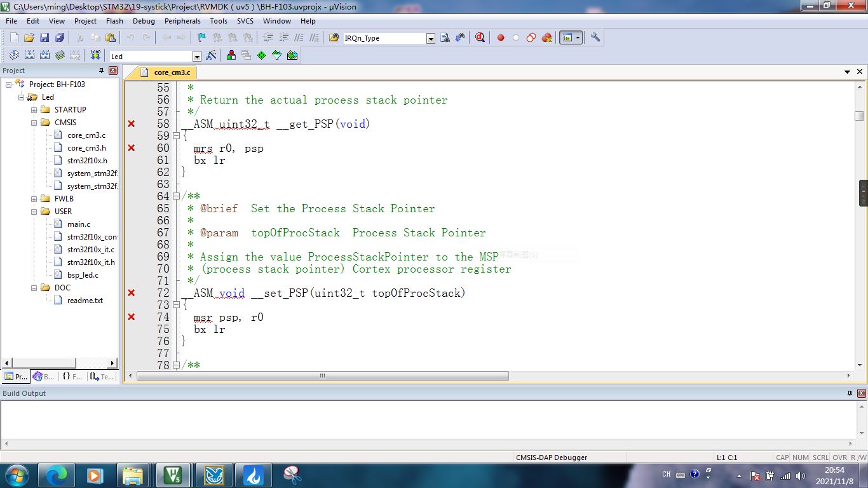
Task: Open the Pack Installer icon
Action: click(x=292, y=55)
